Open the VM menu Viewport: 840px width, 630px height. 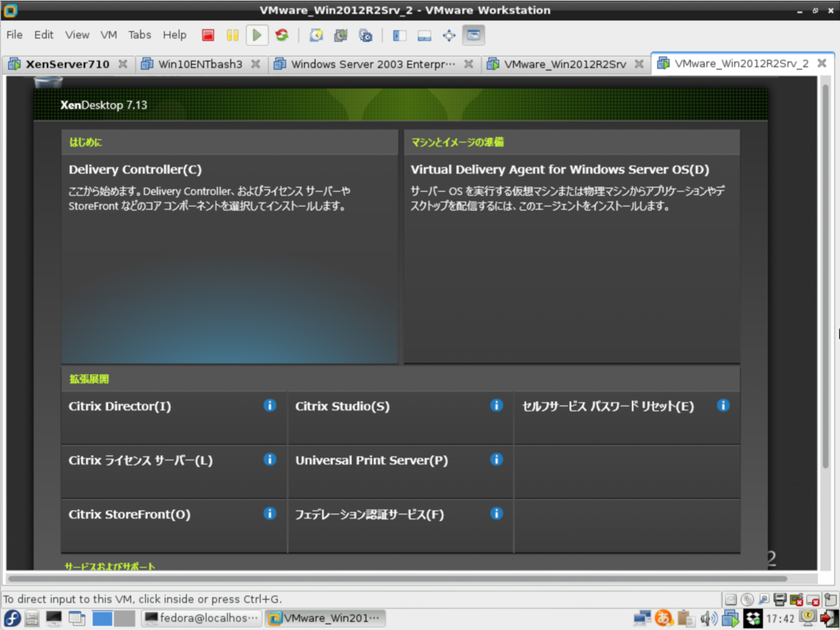click(x=108, y=34)
